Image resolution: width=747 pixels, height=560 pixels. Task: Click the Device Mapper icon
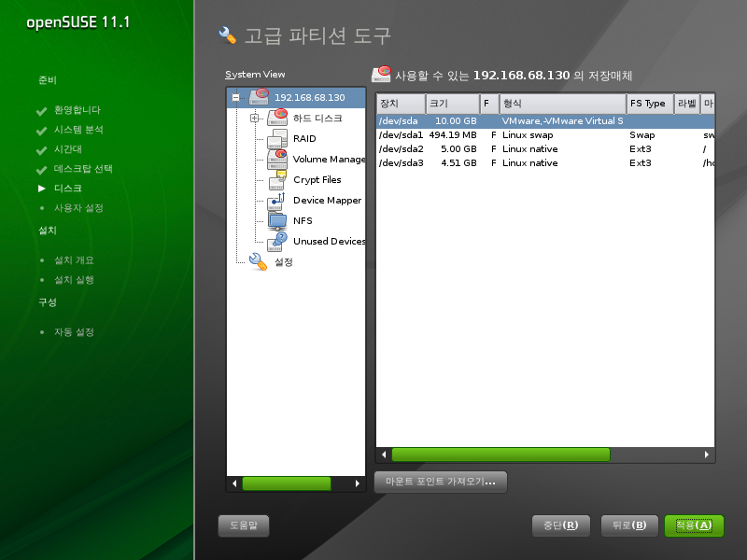(x=277, y=200)
